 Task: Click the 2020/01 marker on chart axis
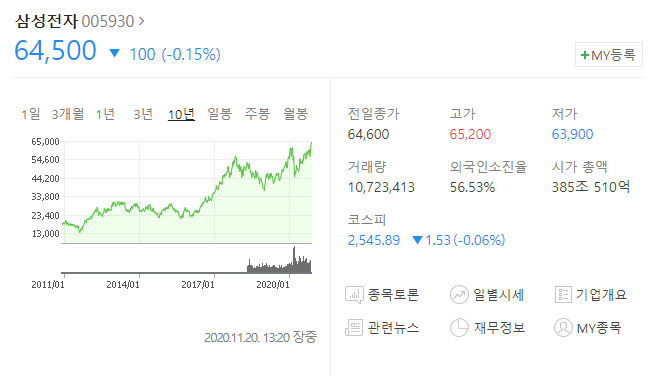273,285
